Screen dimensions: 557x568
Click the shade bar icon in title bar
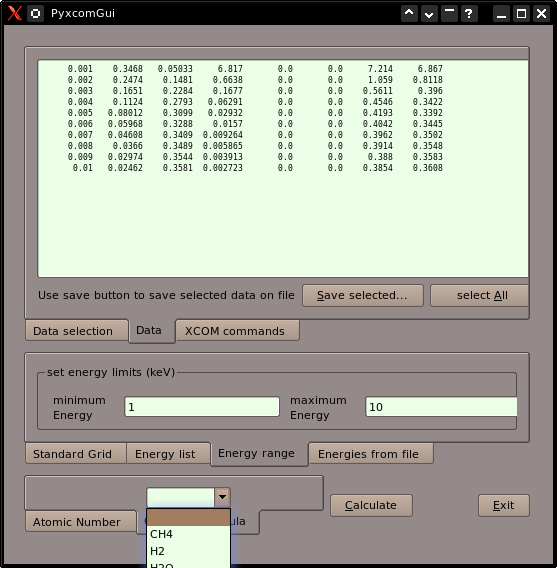click(x=449, y=13)
